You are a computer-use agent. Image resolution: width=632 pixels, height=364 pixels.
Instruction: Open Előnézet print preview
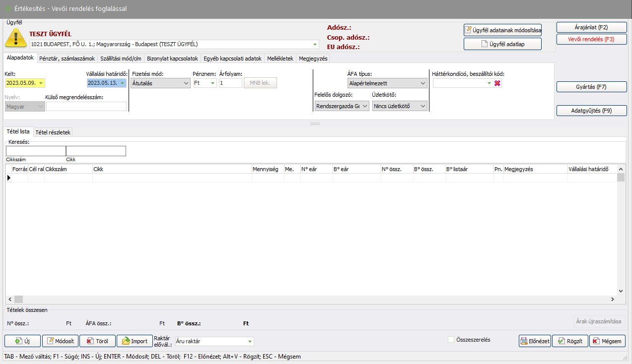pos(534,341)
